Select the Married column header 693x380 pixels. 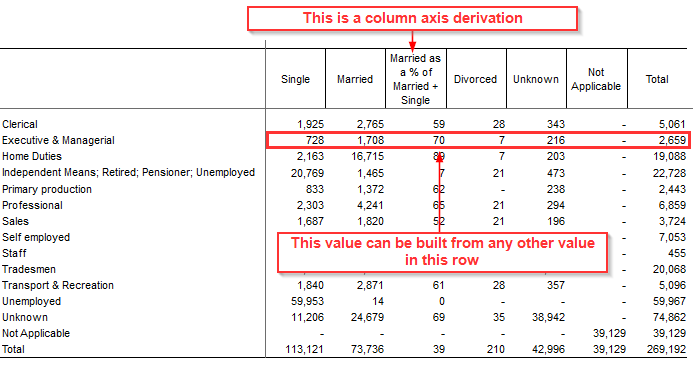(355, 79)
